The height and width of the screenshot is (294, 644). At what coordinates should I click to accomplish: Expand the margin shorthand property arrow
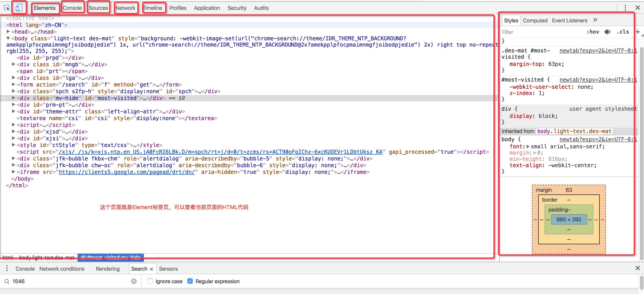click(x=534, y=153)
